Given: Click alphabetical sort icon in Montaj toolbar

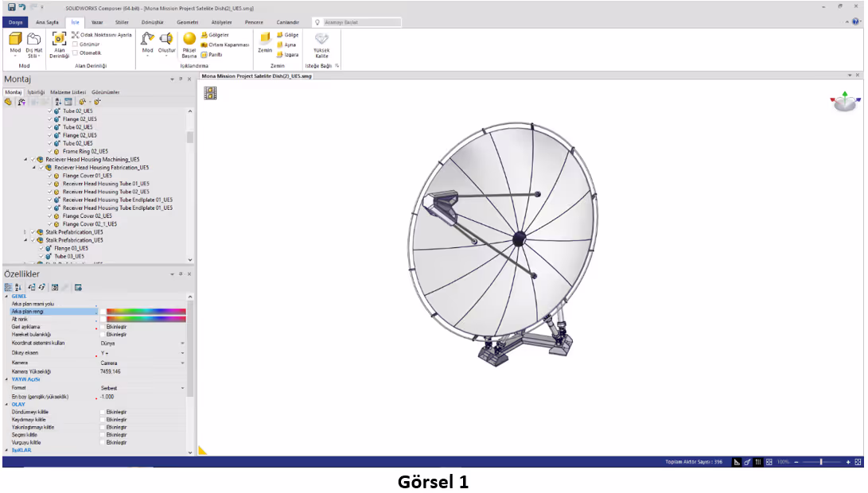Looking at the screenshot, I should 58,102.
